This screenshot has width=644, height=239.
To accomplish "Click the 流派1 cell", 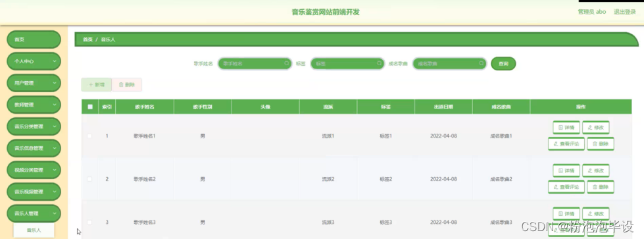I will (x=328, y=136).
